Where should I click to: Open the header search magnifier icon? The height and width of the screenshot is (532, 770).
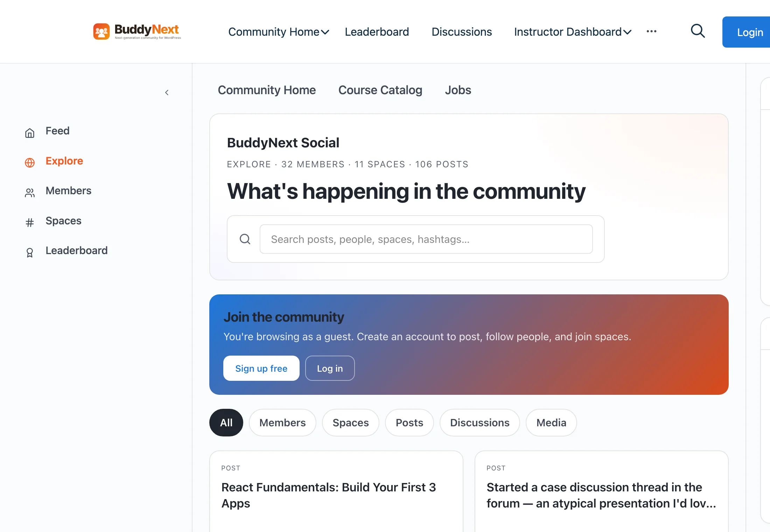point(698,31)
